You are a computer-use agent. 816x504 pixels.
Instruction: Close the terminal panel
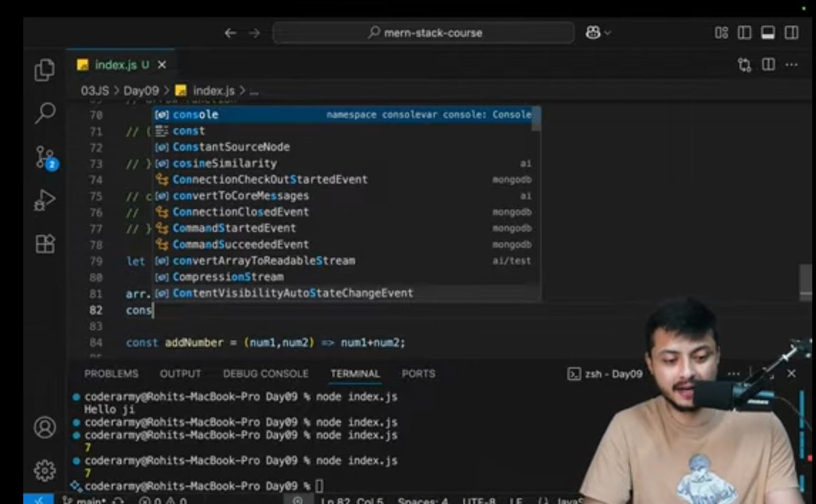click(x=791, y=373)
